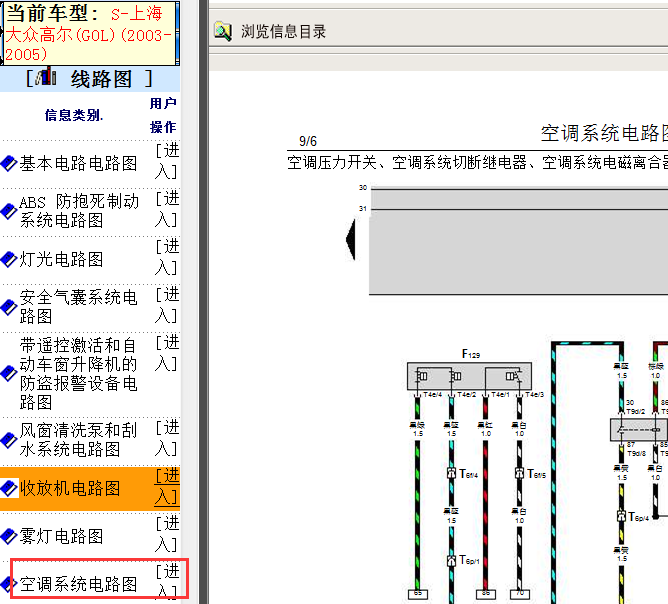Select 雾灯电路图 entry

point(61,536)
